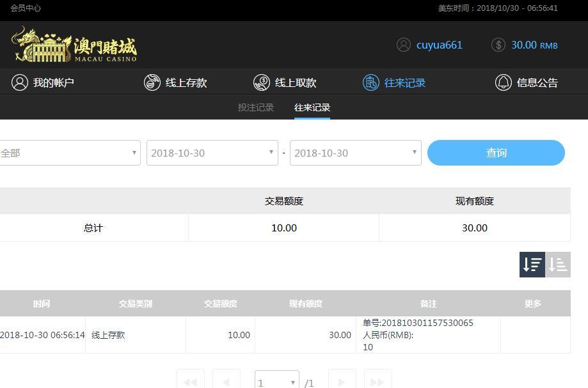Switch to the 投注记录 tab
Viewport: 588px width, 388px height.
click(x=256, y=107)
